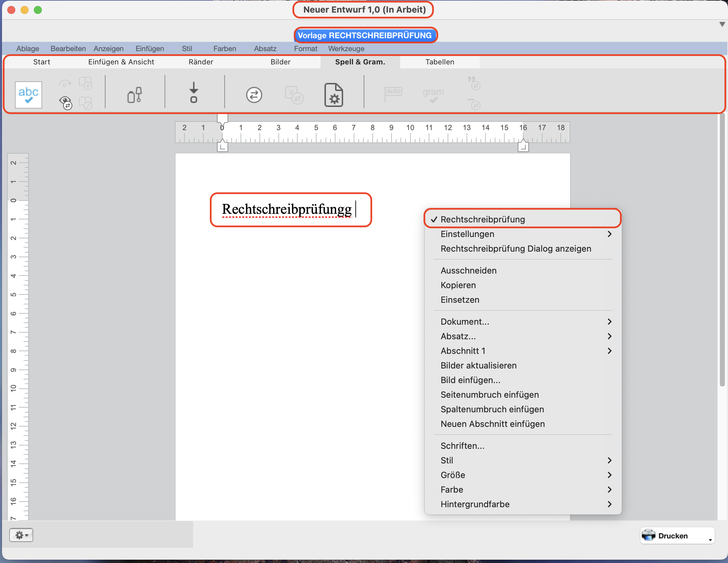Select Bild einfügen... in the context menu

click(523, 380)
